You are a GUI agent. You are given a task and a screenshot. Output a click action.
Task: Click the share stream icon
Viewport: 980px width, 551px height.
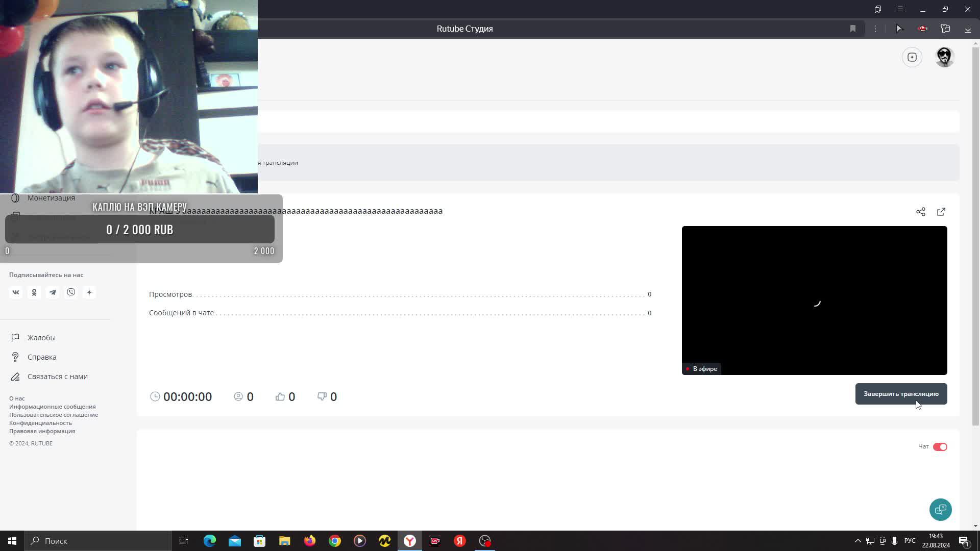921,212
